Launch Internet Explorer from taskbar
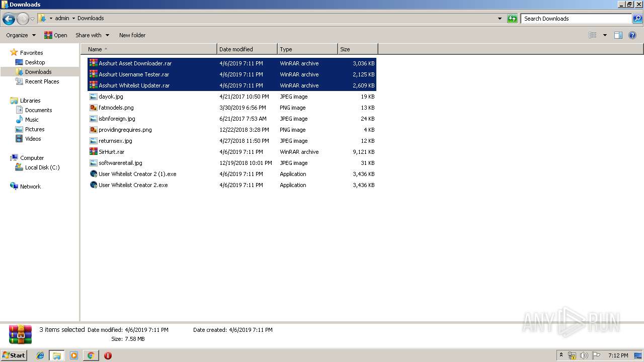 pos(40,355)
